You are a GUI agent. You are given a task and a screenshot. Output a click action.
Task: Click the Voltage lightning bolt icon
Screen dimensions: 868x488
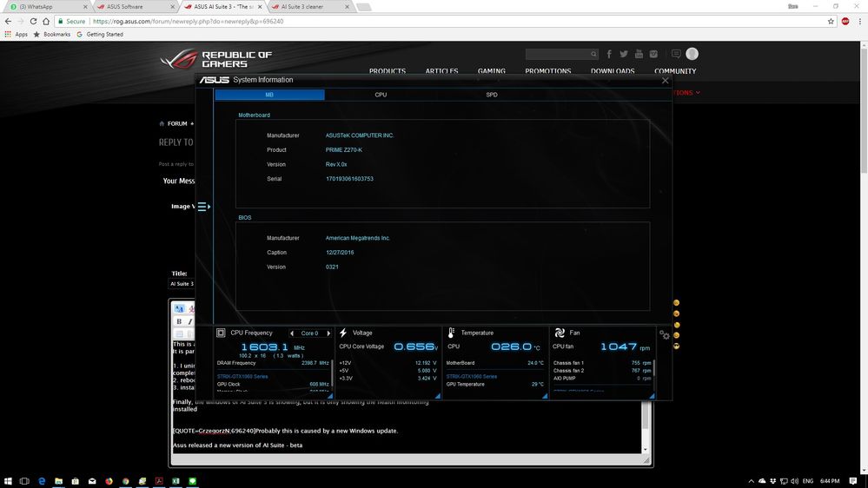tap(343, 333)
